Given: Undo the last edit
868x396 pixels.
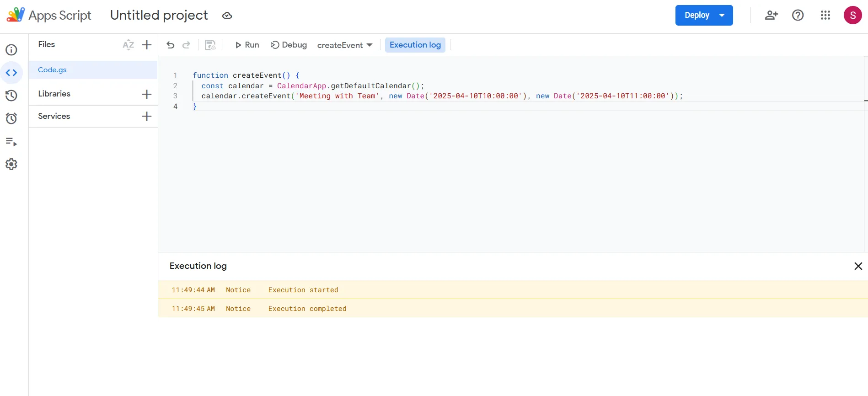Looking at the screenshot, I should pyautogui.click(x=171, y=45).
